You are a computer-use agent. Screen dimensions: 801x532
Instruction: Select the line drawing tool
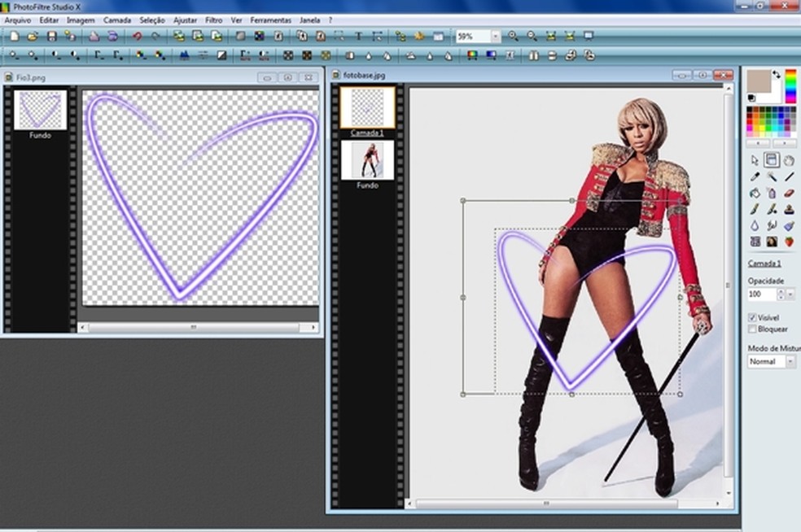click(789, 177)
